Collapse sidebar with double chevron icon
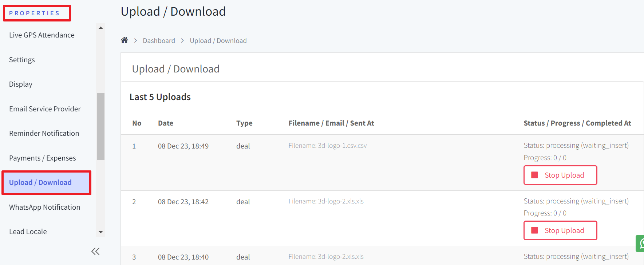The image size is (644, 265). tap(95, 251)
